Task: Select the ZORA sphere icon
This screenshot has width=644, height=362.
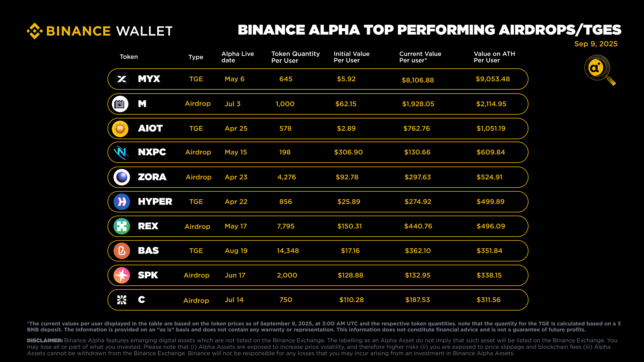Action: (122, 177)
